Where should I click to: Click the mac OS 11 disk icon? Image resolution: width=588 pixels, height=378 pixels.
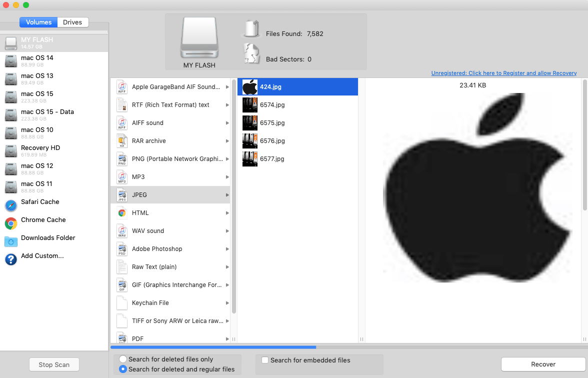click(x=11, y=187)
